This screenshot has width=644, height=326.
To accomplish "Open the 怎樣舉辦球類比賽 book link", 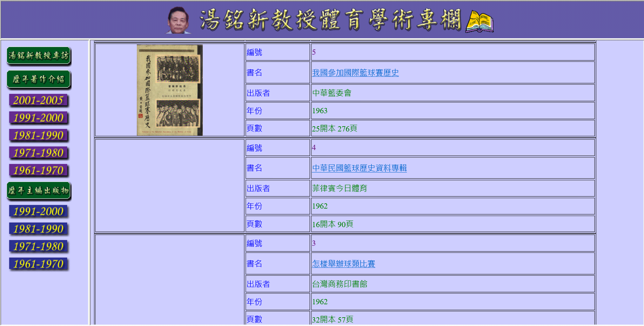I will (343, 264).
